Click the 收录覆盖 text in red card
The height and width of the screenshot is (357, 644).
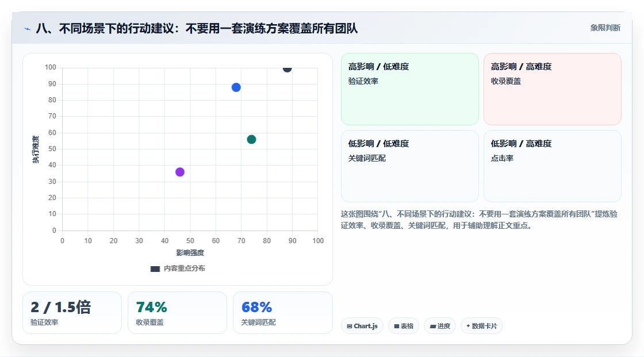[x=506, y=81]
